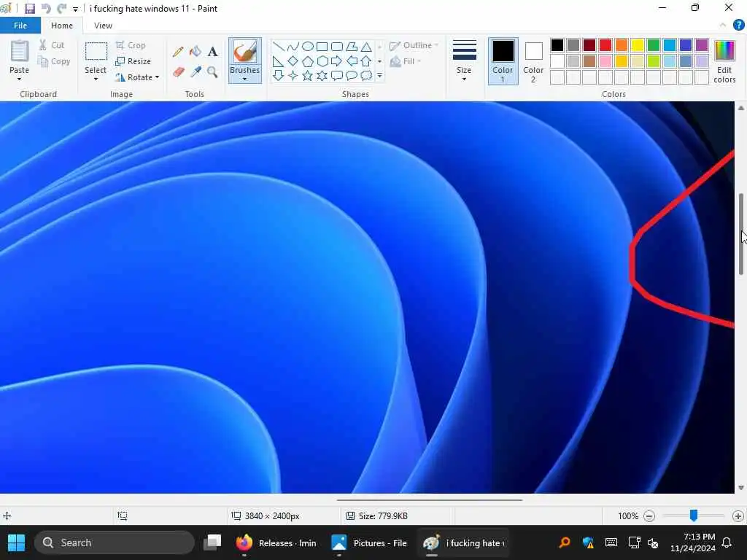Click the Resize button

(x=133, y=61)
